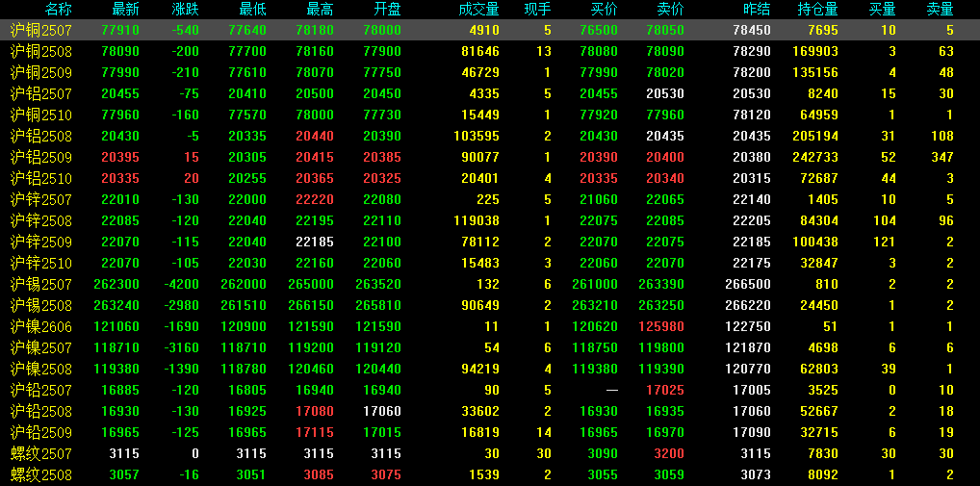Screen dimensions: 980x486
Task: Sort by the 持仓量 column header
Action: tap(817, 10)
